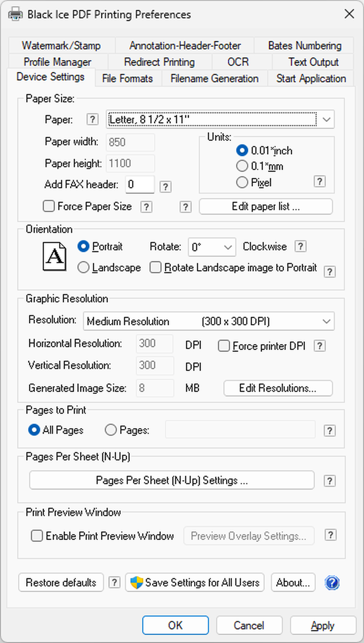Close the Printing Preferences window
The height and width of the screenshot is (643, 364).
(349, 14)
